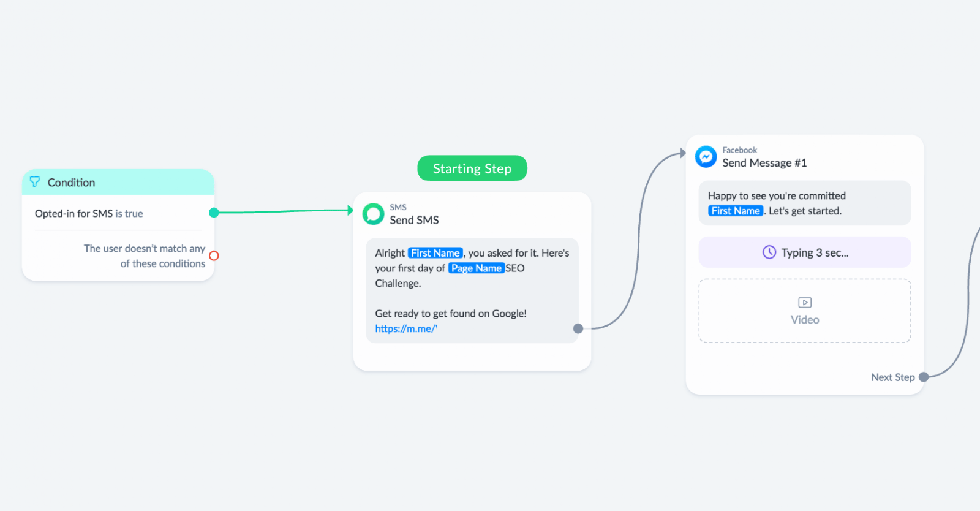Select the Page Name variable tag
The height and width of the screenshot is (511, 980).
[476, 268]
